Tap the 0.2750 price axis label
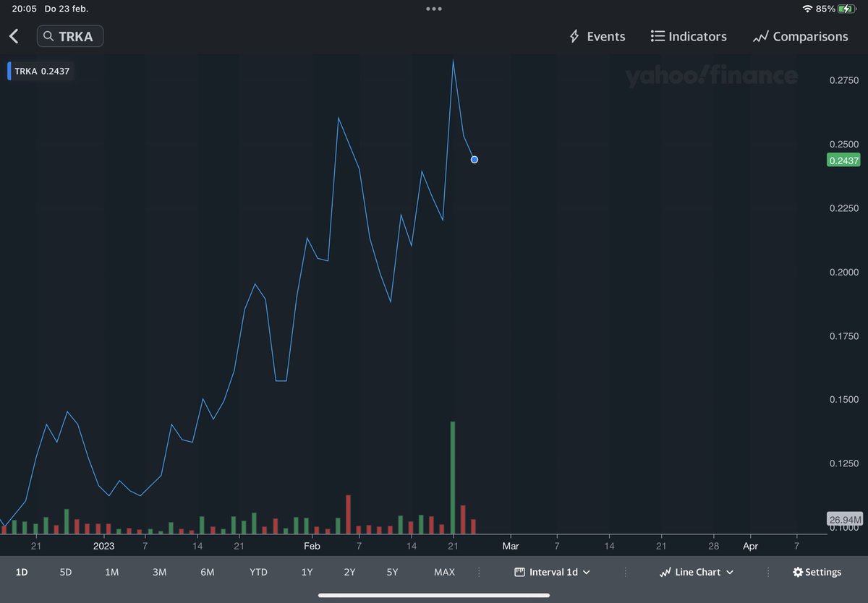868x603 pixels. tap(844, 80)
